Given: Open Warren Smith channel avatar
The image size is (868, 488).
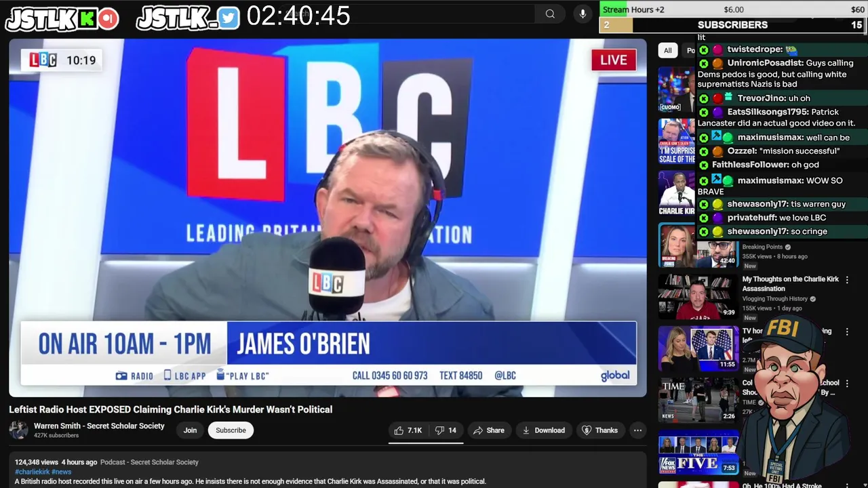Looking at the screenshot, I should 18,430.
